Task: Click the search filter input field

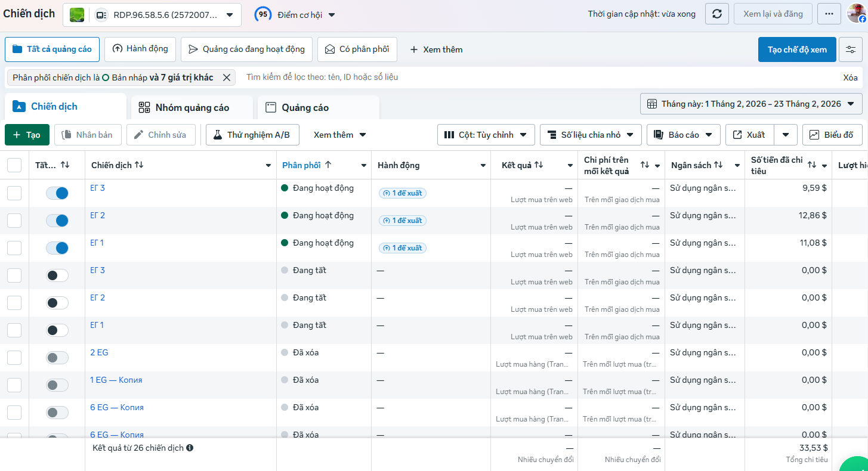Action: point(537,77)
